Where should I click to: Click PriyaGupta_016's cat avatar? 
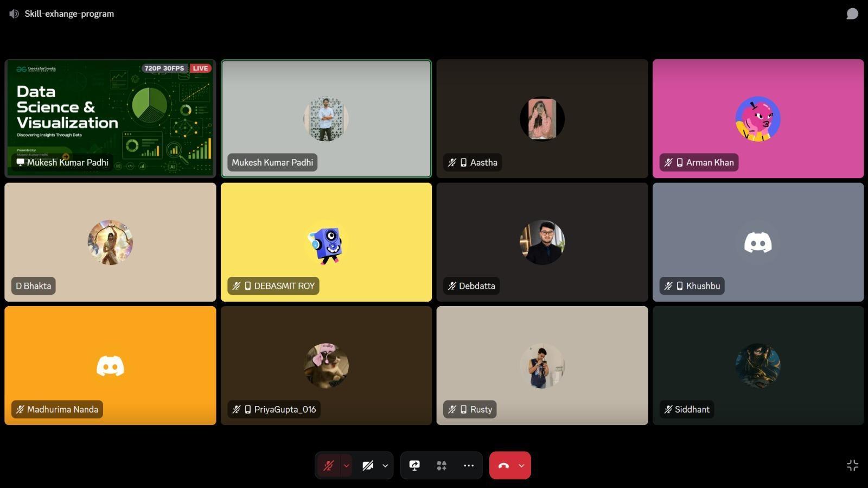tap(326, 366)
